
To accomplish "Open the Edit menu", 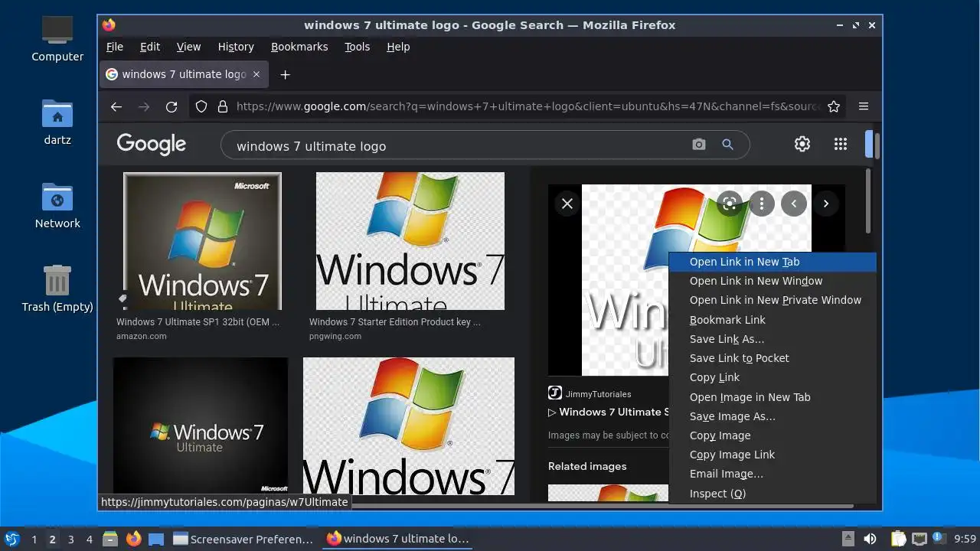I will [150, 47].
